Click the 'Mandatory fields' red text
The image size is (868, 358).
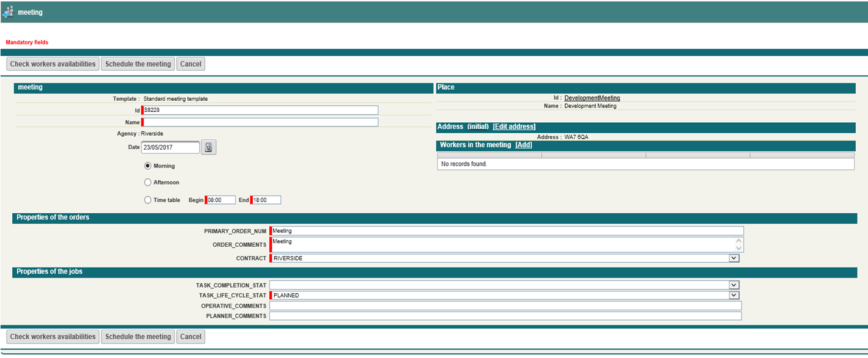(x=27, y=43)
